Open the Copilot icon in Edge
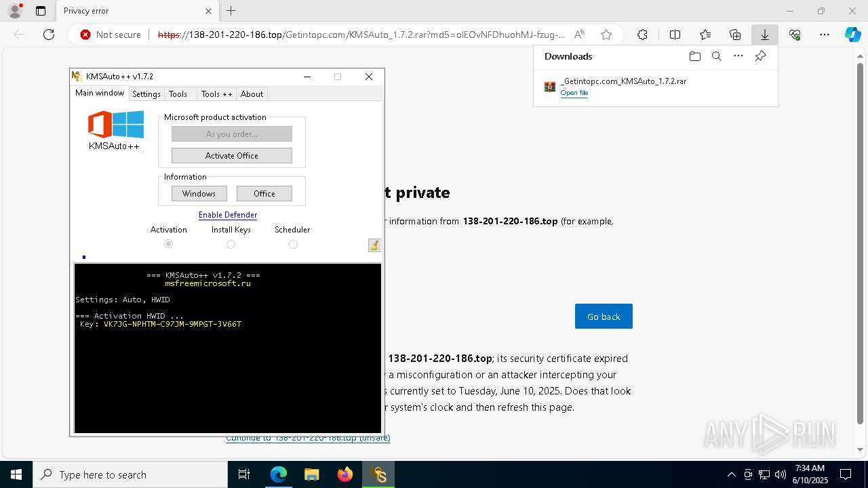868x488 pixels. 852,35
